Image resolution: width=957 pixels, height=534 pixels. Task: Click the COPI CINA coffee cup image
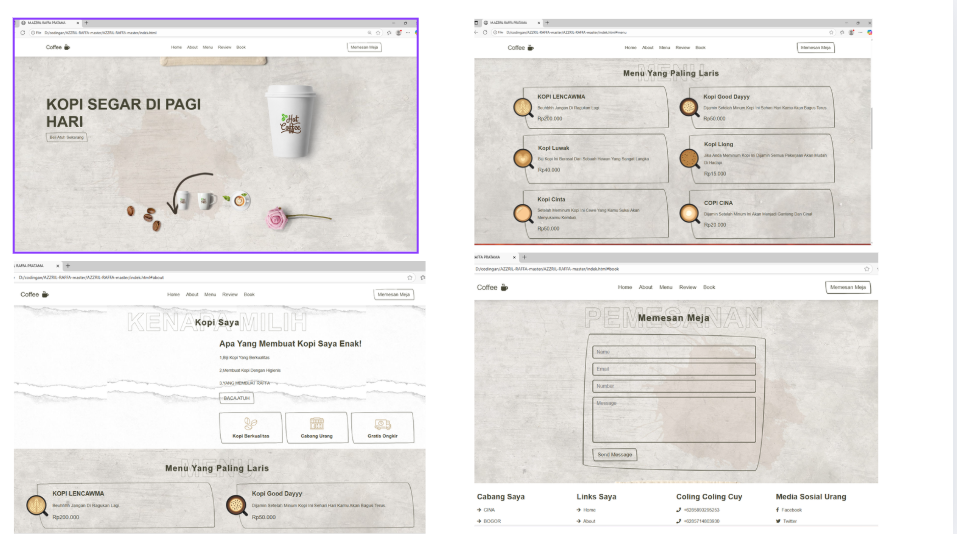coord(688,212)
